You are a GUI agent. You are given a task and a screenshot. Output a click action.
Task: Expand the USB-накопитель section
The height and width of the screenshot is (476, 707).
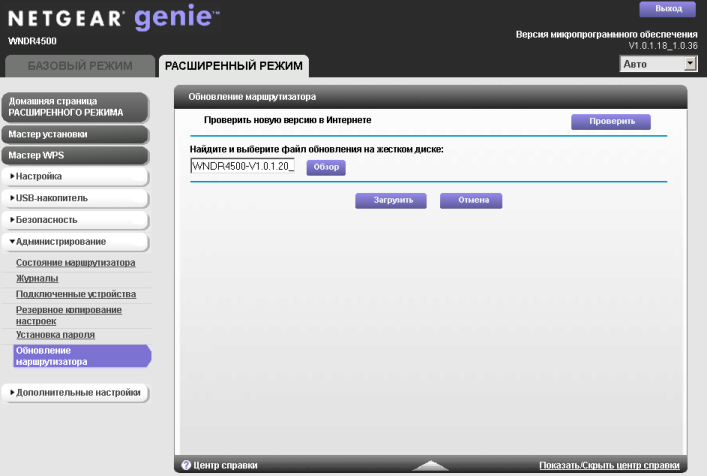point(75,198)
